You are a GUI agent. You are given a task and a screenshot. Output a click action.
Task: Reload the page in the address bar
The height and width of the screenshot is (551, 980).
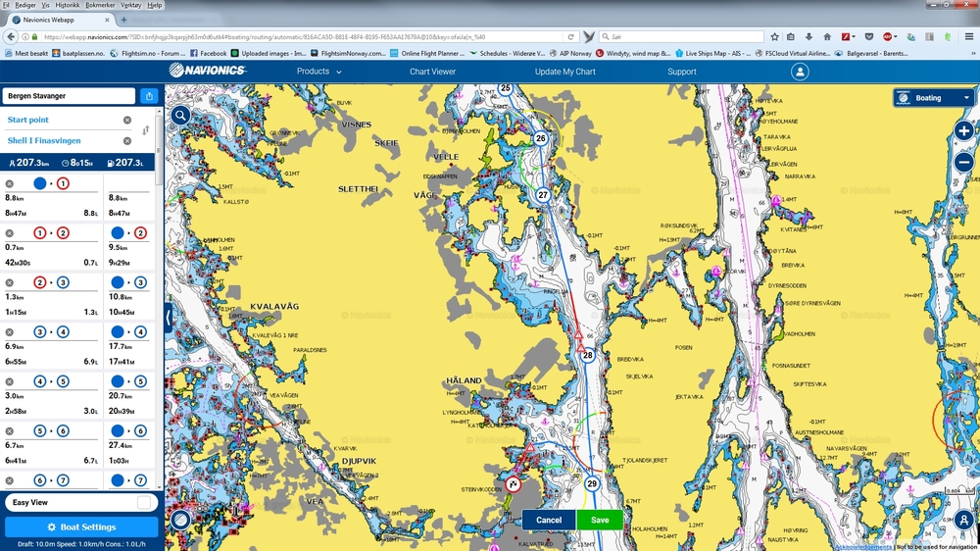[x=570, y=37]
